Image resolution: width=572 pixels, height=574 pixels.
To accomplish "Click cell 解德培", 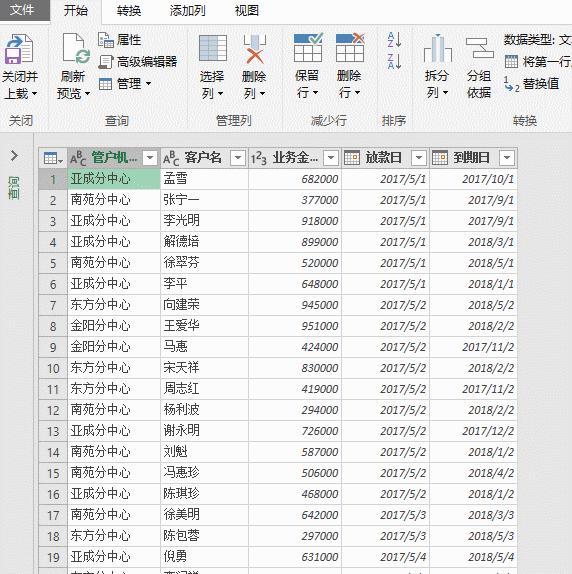I will click(204, 242).
